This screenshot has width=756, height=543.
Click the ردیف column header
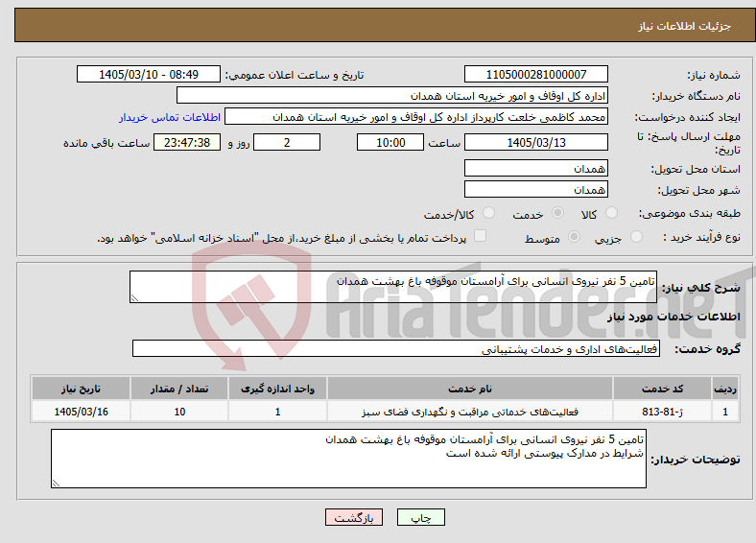[725, 389]
